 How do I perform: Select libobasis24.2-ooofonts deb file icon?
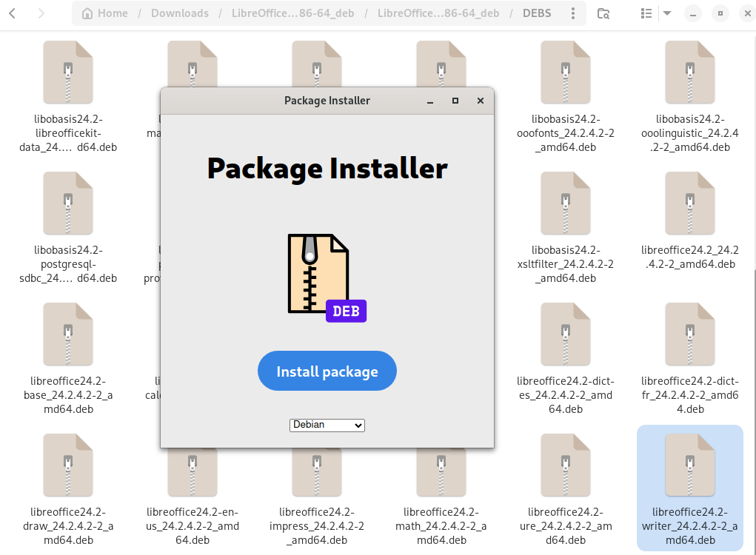(x=566, y=73)
